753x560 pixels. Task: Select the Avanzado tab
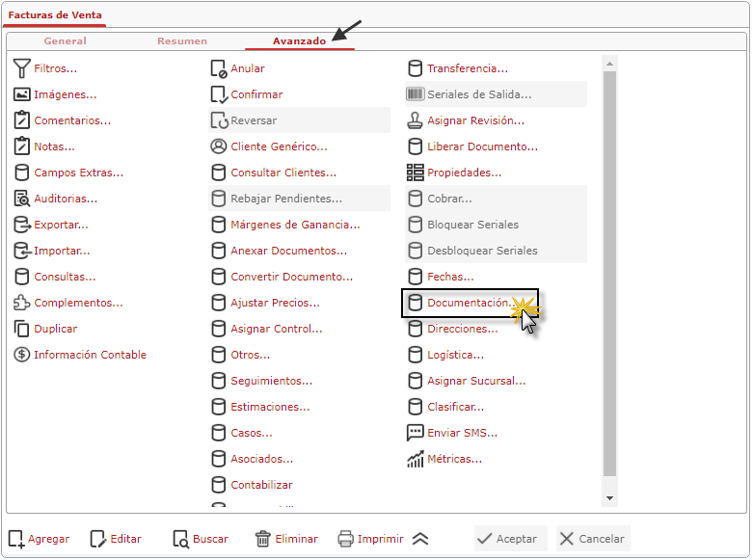click(x=300, y=41)
